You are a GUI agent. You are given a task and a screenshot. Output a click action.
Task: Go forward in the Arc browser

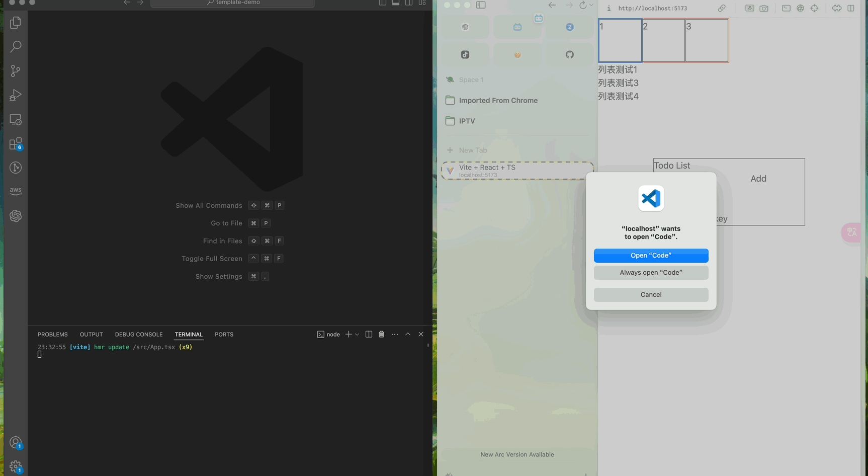coord(569,5)
